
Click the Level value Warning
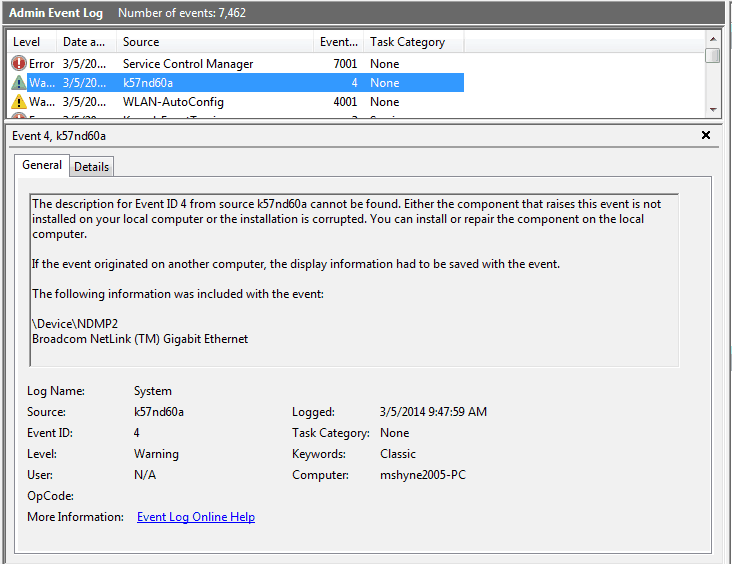click(x=156, y=454)
